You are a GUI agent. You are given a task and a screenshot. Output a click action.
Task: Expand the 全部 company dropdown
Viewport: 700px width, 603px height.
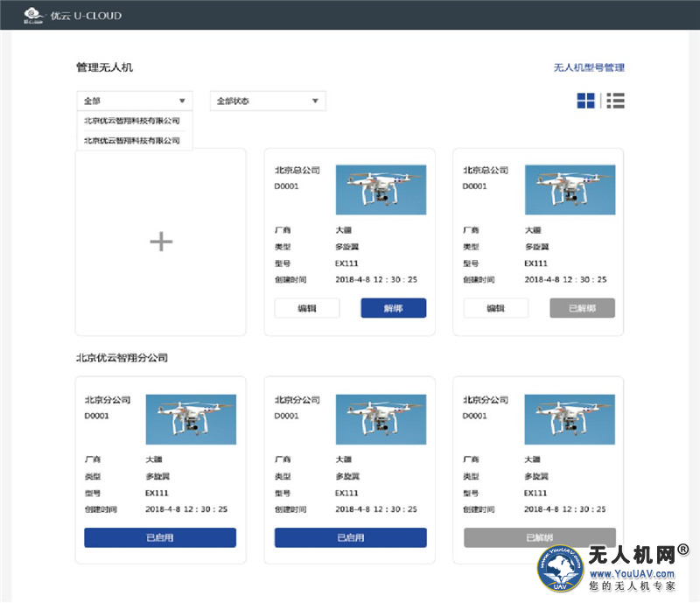tap(134, 101)
